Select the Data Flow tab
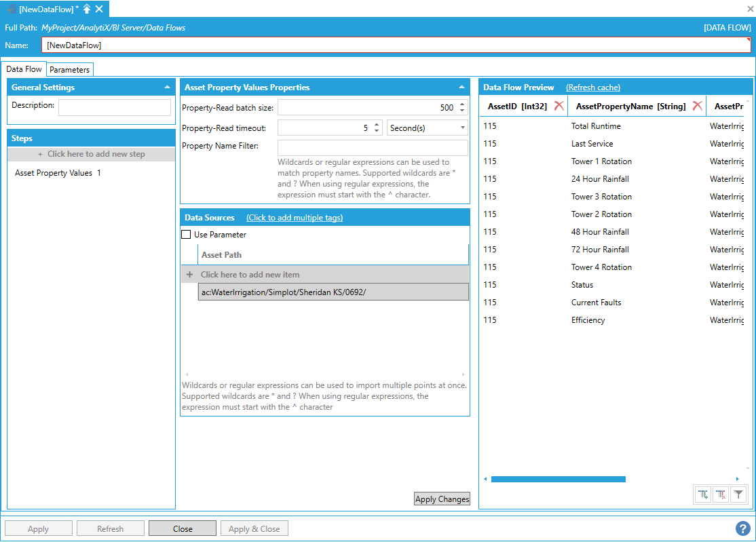Viewport: 756px width, 542px height. (24, 69)
